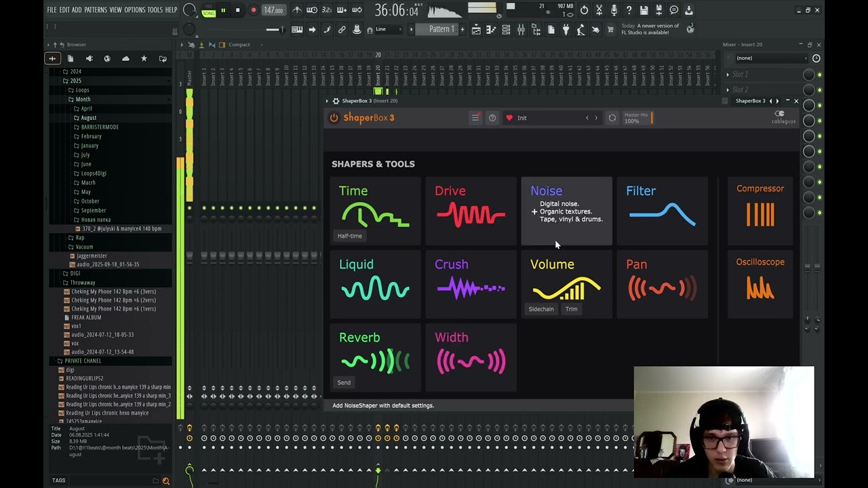Select the browser starred favorites icon
Image resolution: width=868 pixels, height=488 pixels.
pos(144,59)
